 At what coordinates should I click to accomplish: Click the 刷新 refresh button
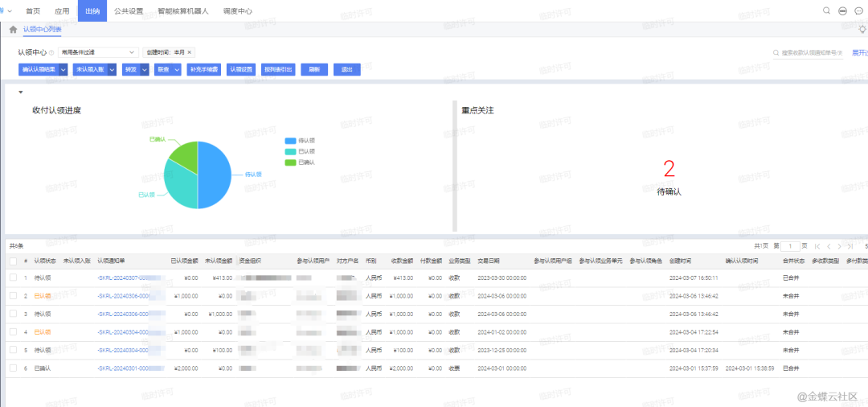coord(314,70)
